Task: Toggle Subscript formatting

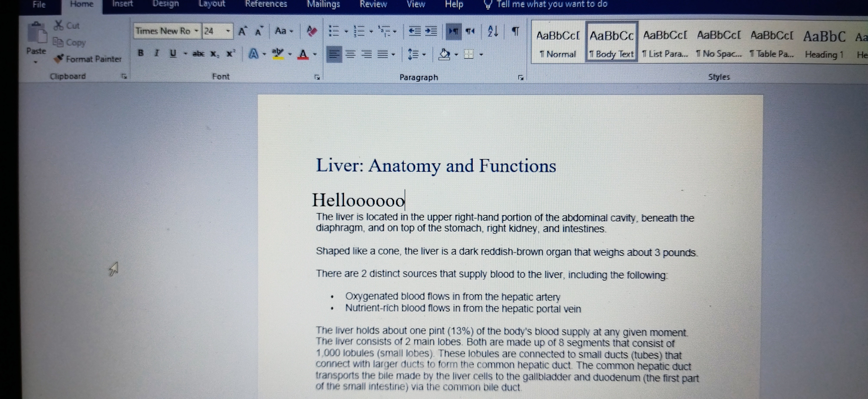Action: 215,54
